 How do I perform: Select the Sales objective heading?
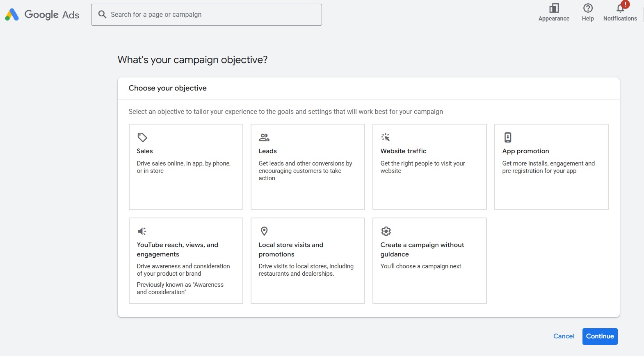(x=145, y=151)
